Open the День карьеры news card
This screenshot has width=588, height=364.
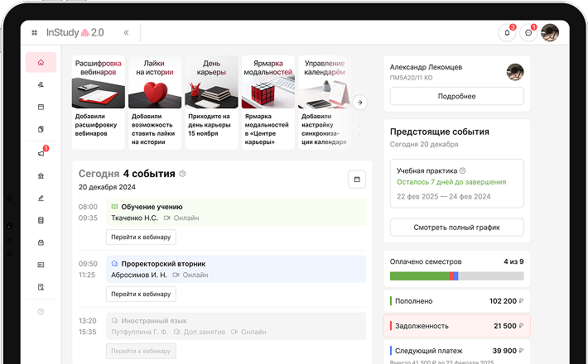(210, 103)
